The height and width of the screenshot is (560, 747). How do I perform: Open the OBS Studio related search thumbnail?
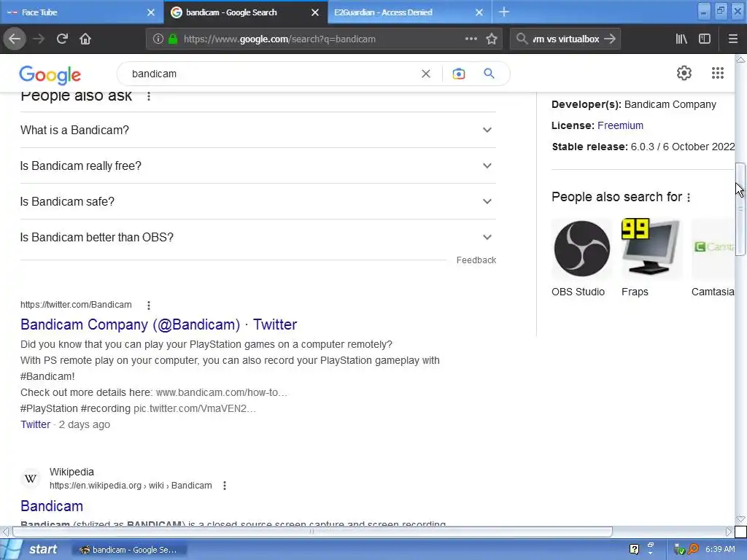point(581,249)
